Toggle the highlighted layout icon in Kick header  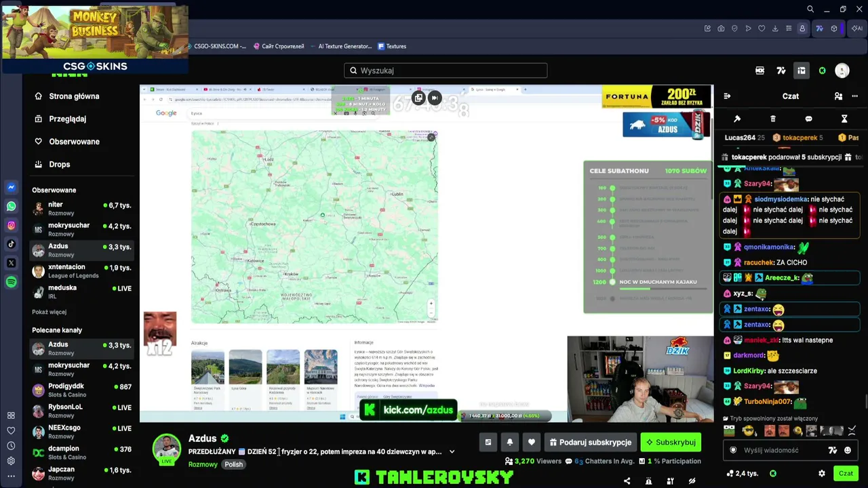point(802,70)
